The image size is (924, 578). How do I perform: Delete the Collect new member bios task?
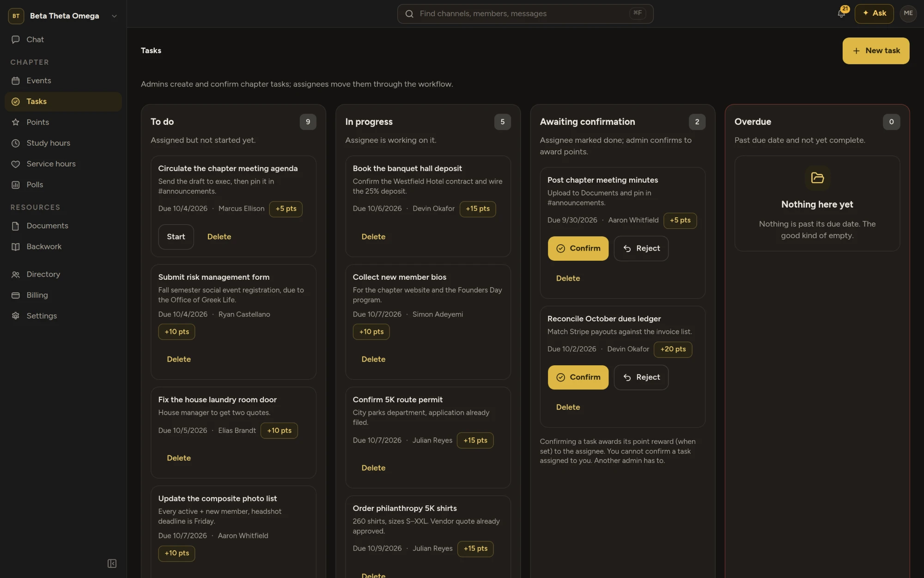pos(373,359)
